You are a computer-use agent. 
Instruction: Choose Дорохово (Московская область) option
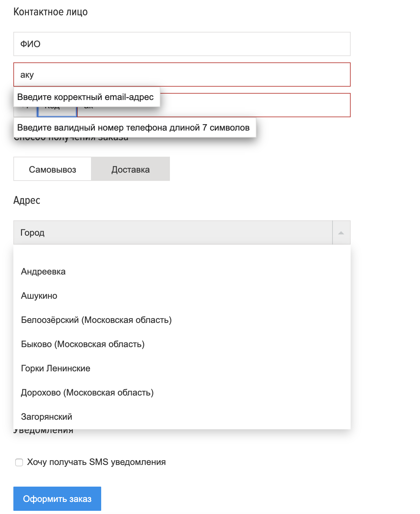pyautogui.click(x=182, y=393)
